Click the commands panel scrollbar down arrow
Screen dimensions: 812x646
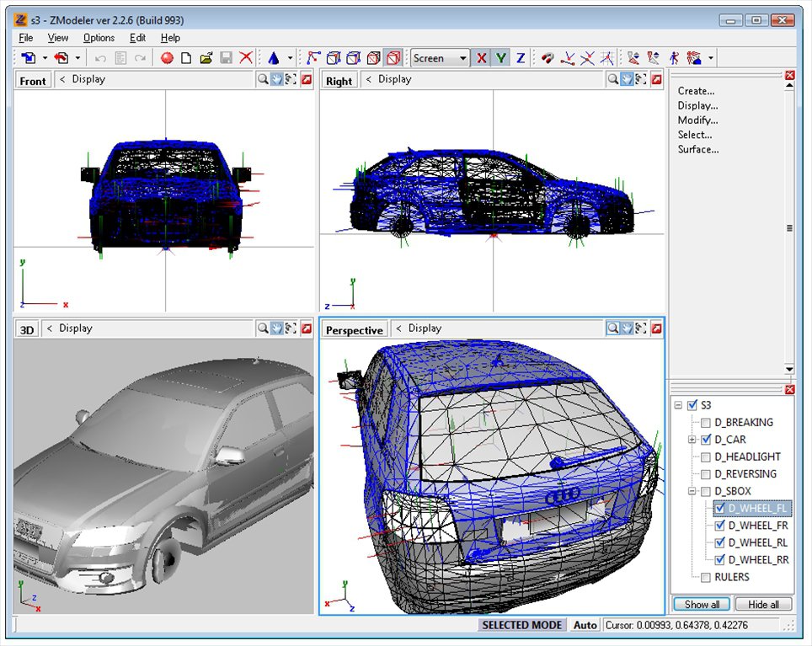pyautogui.click(x=789, y=369)
